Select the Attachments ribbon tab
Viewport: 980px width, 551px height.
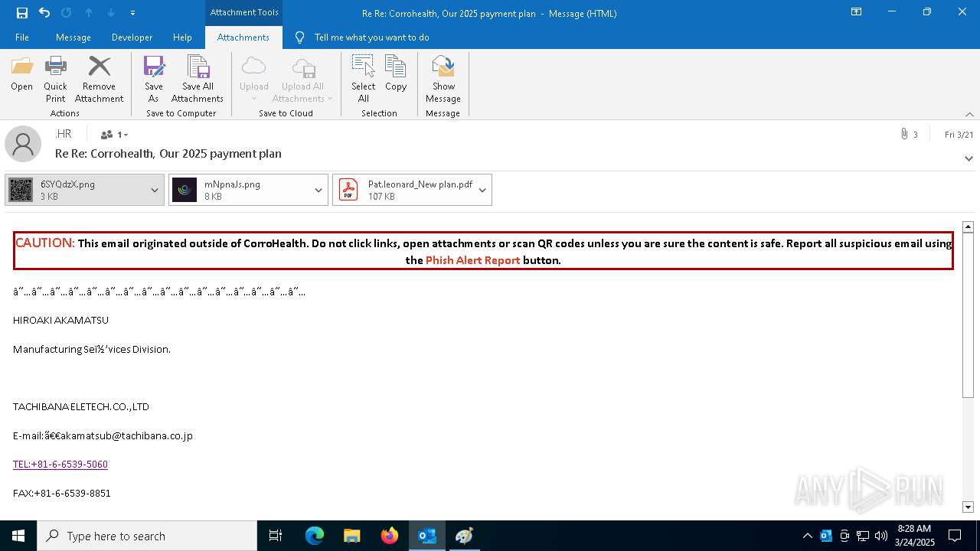click(x=243, y=37)
